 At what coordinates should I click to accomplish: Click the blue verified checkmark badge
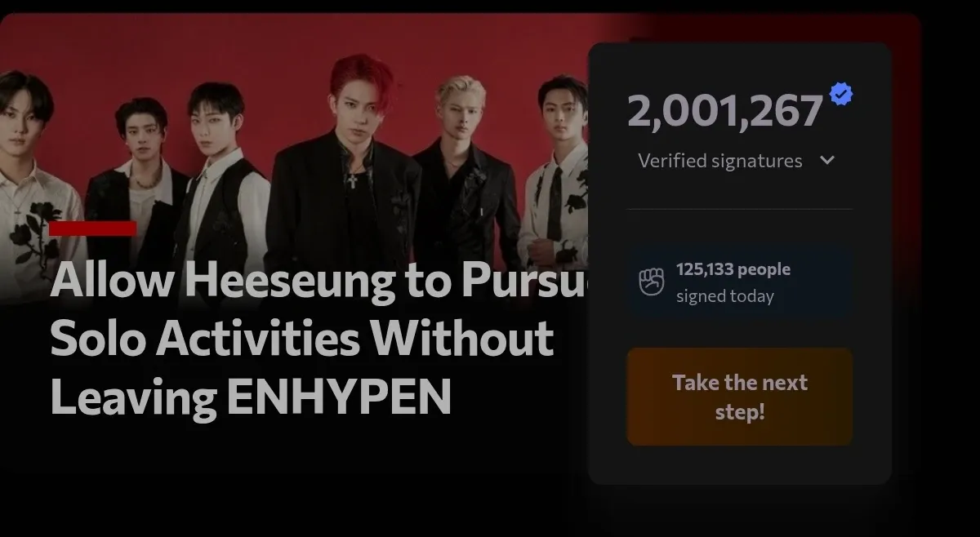click(841, 95)
